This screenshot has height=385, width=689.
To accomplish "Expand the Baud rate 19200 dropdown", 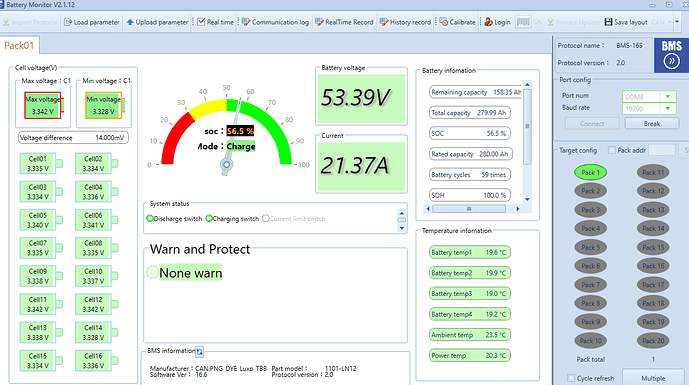I will [667, 109].
